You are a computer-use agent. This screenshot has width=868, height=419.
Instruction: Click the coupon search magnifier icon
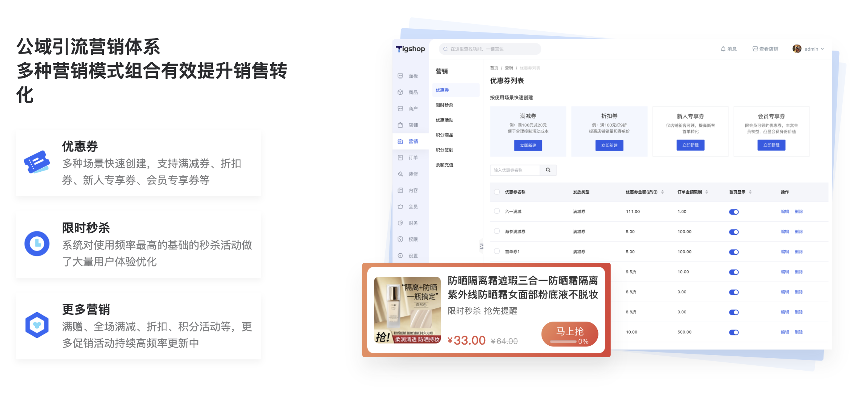(548, 170)
